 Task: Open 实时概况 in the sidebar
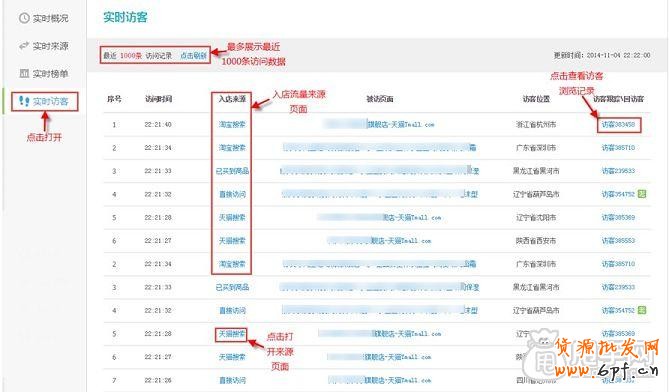click(50, 18)
